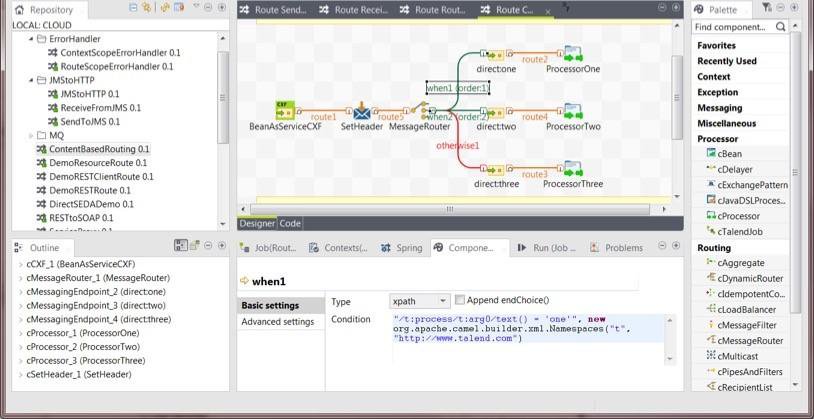The width and height of the screenshot is (814, 419).
Task: Enable Append endChoice() checkbox
Action: click(x=459, y=300)
